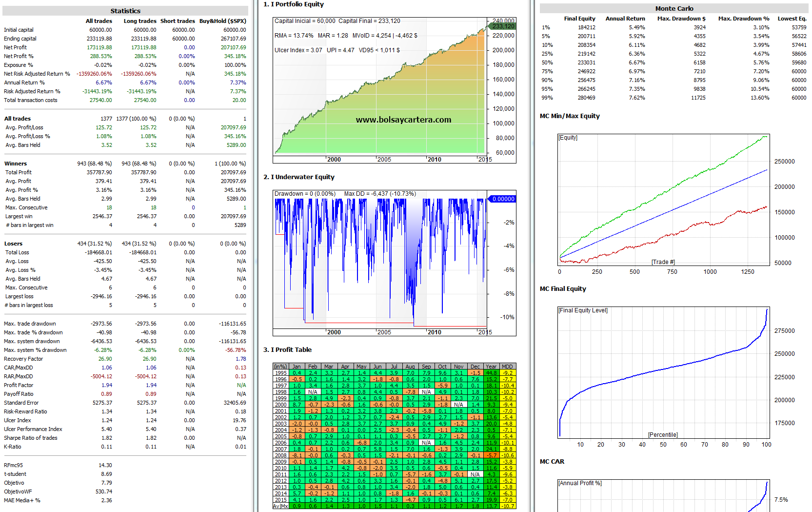Click the RFmc95 label
The height and width of the screenshot is (512, 812).
[x=14, y=465]
